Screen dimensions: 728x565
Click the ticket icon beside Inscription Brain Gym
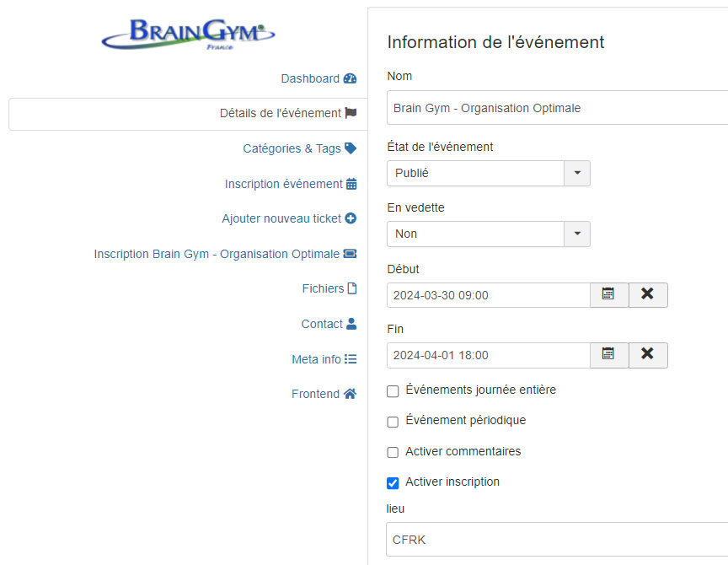coord(350,254)
